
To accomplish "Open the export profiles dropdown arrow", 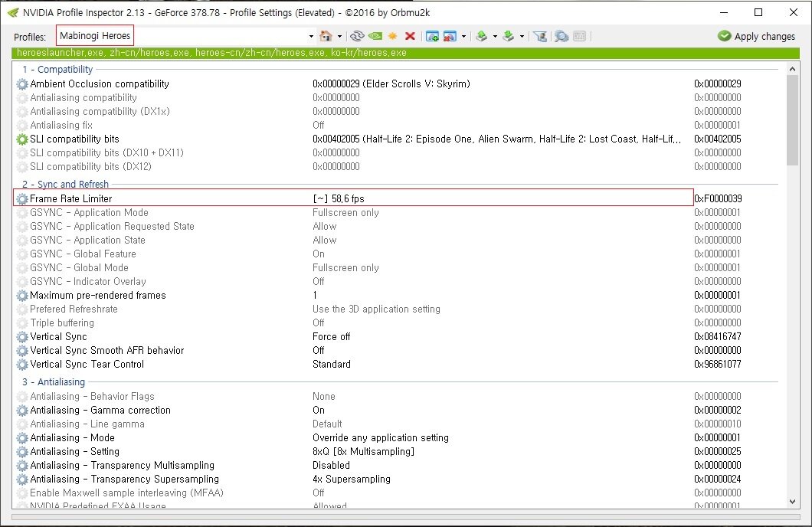I will coord(495,36).
